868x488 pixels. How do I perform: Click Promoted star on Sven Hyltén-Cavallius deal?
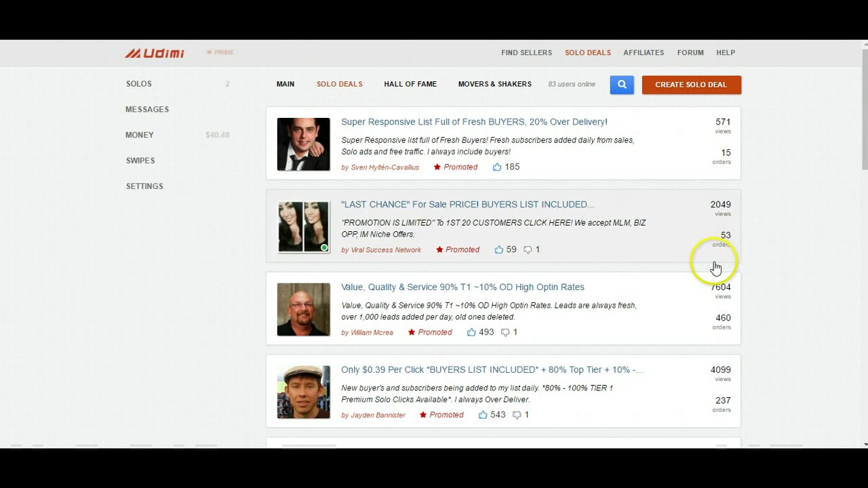[x=437, y=167]
